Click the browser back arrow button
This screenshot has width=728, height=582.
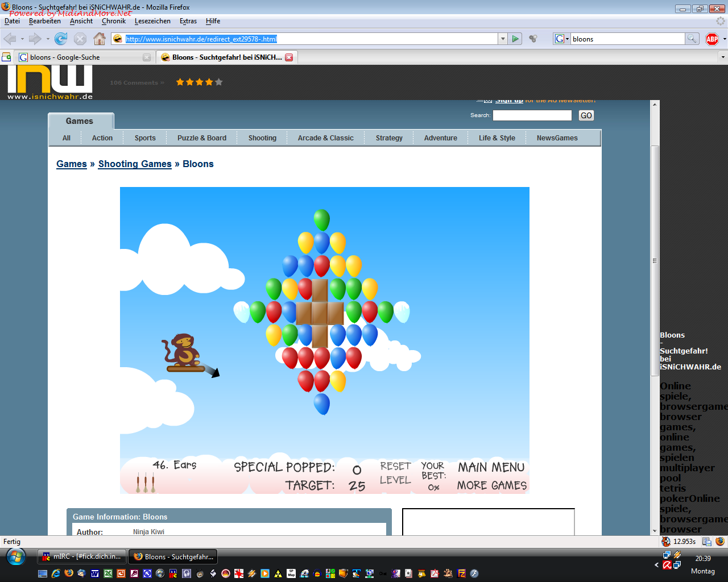tap(10, 39)
